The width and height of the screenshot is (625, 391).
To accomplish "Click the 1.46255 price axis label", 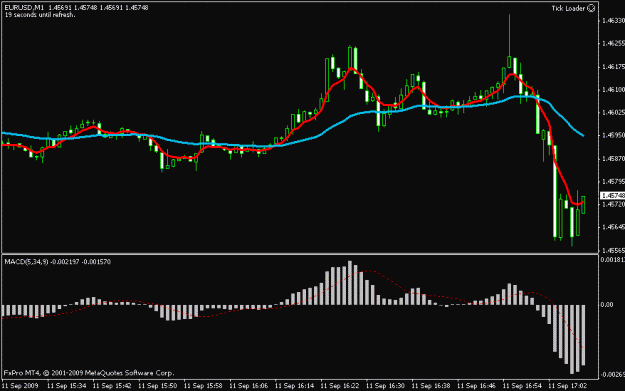I will tap(613, 43).
